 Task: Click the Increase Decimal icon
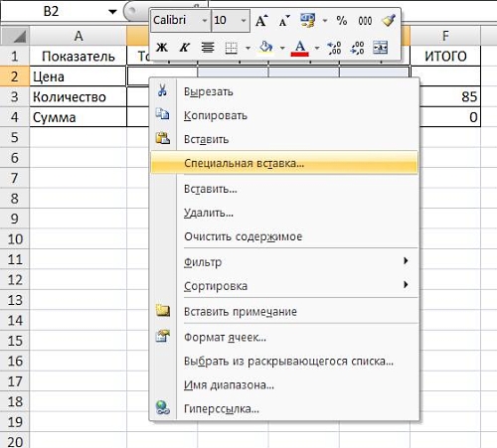(334, 48)
